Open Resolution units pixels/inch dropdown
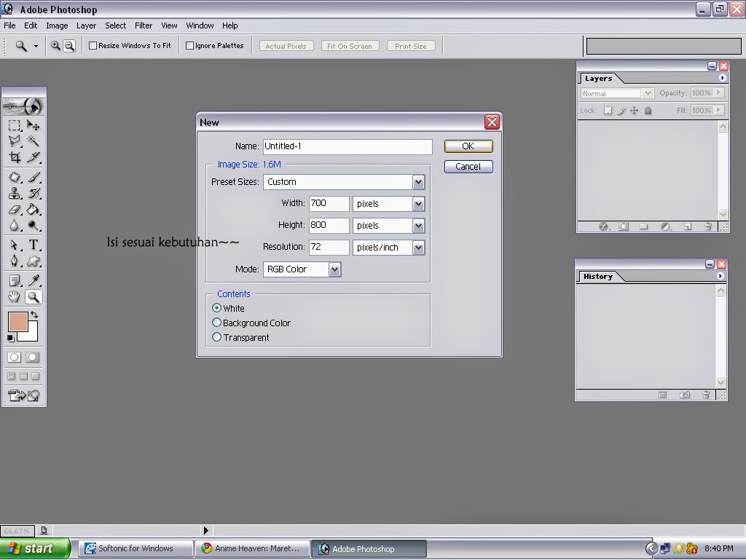The height and width of the screenshot is (560, 746). [x=418, y=247]
